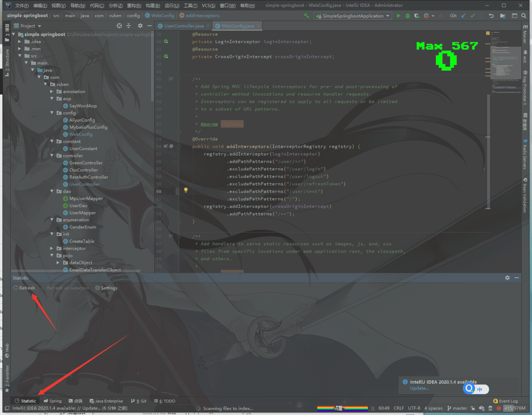
Task: Click the memory usage indicator bar
Action: pyautogui.click(x=515, y=408)
